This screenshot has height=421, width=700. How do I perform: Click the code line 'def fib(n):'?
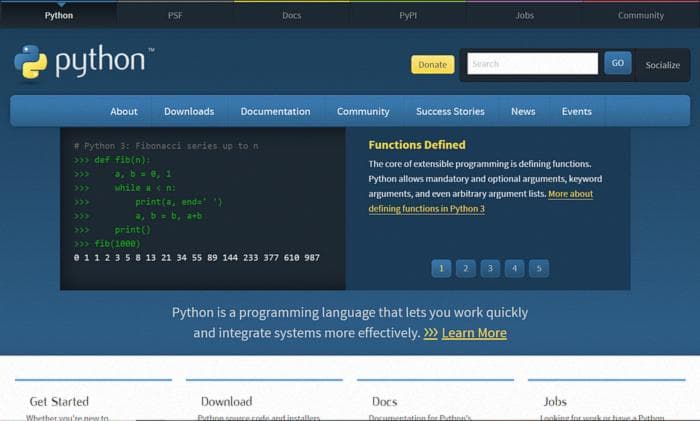[x=122, y=160]
